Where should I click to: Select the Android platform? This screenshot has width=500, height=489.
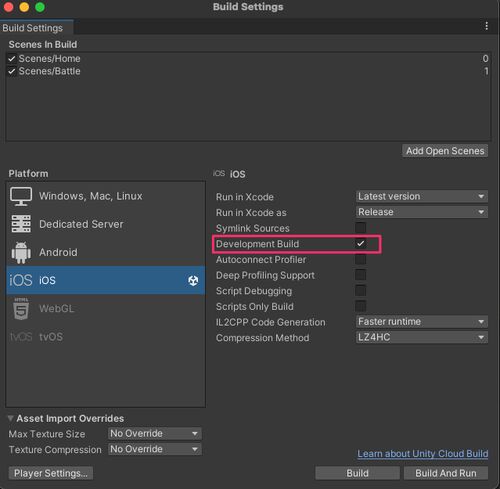[105, 252]
